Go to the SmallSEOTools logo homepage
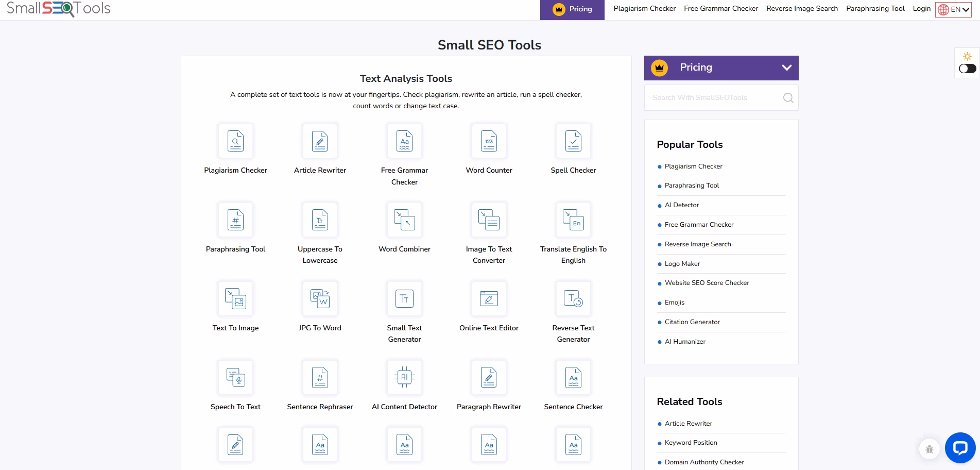Viewport: 980px width, 470px height. (58, 9)
